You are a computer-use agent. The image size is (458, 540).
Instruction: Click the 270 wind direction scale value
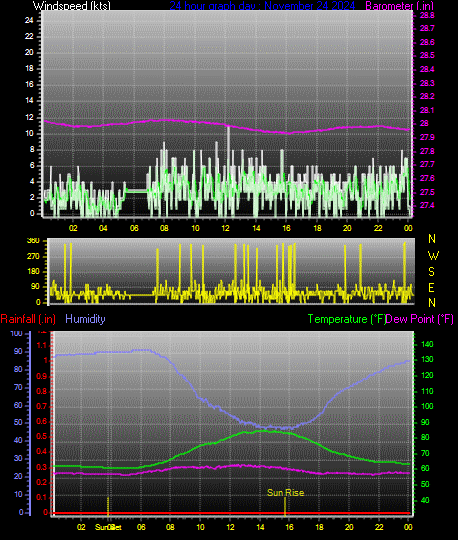[33, 256]
